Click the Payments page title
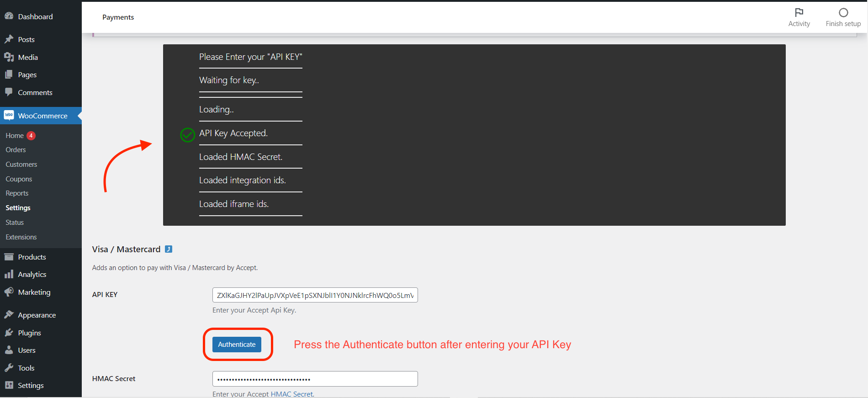This screenshot has width=868, height=398. (118, 17)
